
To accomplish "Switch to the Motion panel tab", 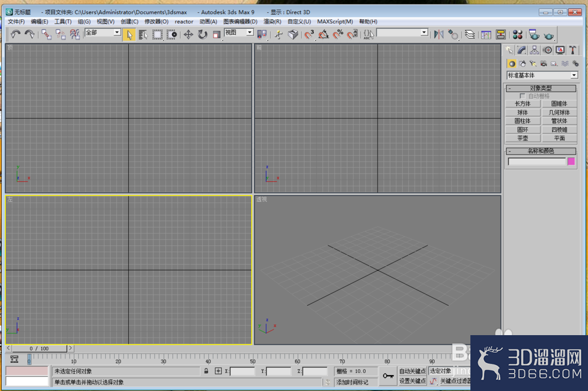I will [x=547, y=50].
